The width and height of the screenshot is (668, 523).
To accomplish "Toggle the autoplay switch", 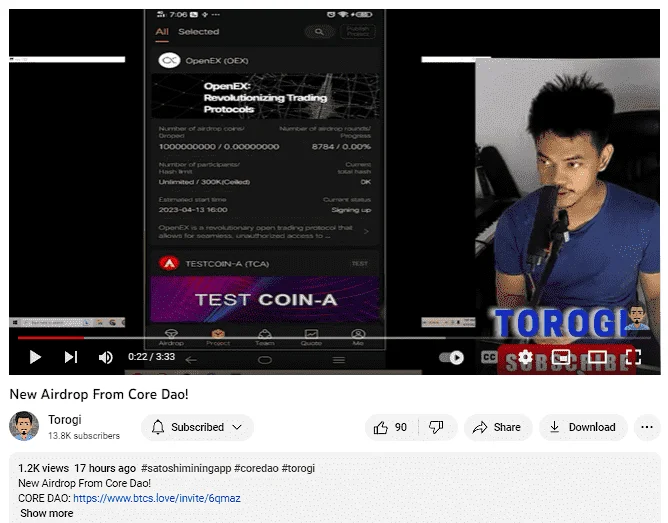I will pos(452,357).
